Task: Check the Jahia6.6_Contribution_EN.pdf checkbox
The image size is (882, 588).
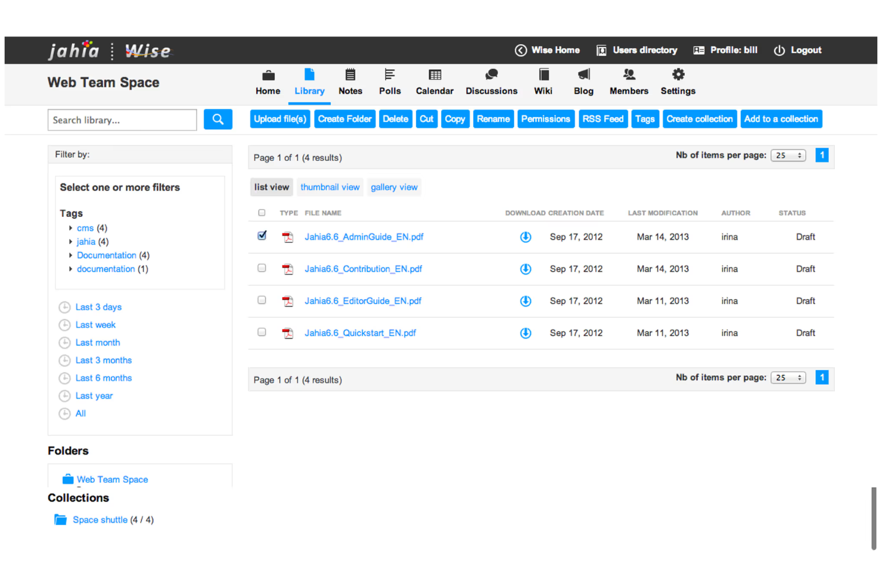Action: click(x=262, y=268)
